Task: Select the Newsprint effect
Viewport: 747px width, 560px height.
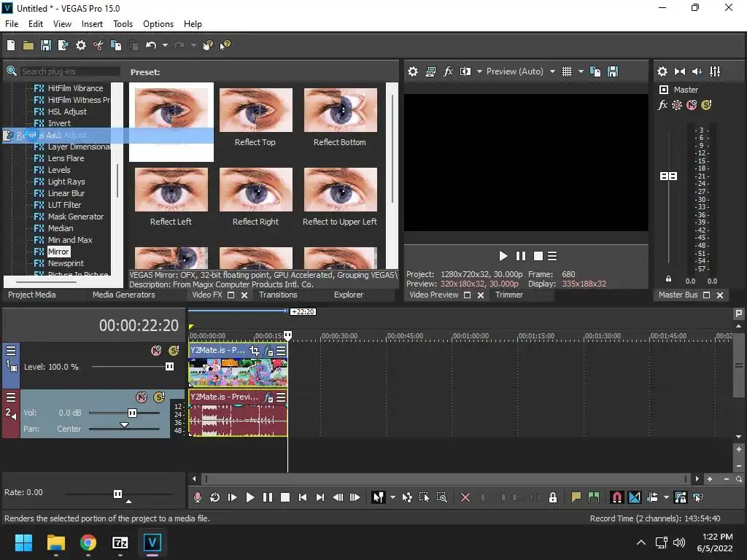Action: pos(66,263)
